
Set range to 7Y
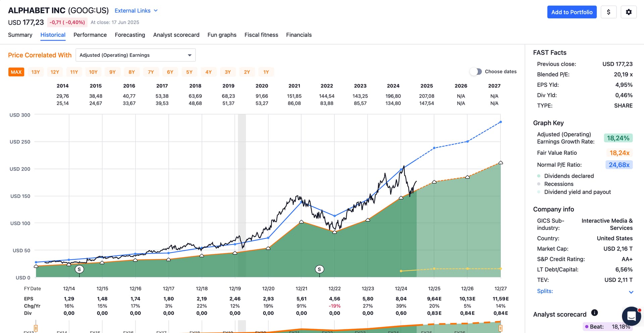(x=151, y=72)
